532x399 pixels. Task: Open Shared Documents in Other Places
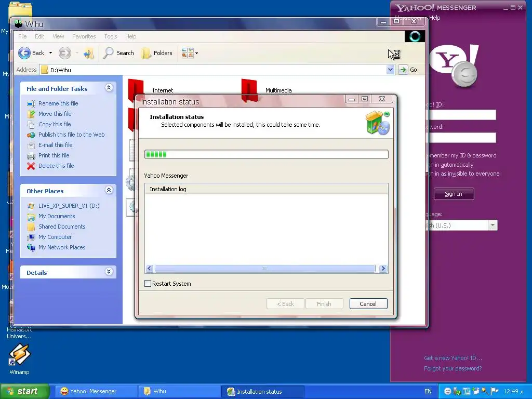(62, 227)
